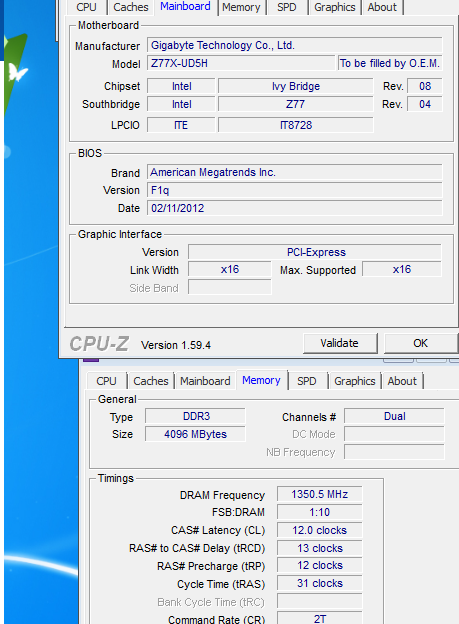Screen dimensions: 459x624
Task: Click the tRCD value 13 clocks
Action: [320, 548]
